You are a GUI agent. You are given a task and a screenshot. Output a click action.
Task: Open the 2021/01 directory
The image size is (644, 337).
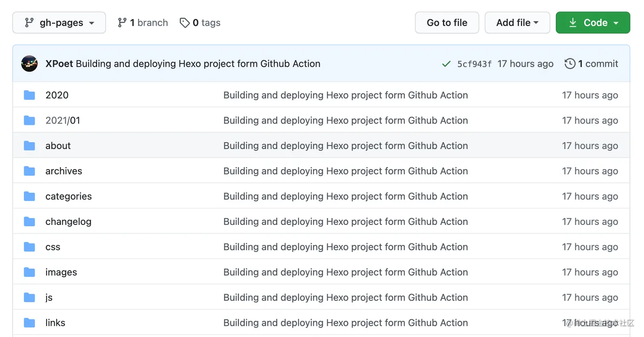[x=63, y=120]
